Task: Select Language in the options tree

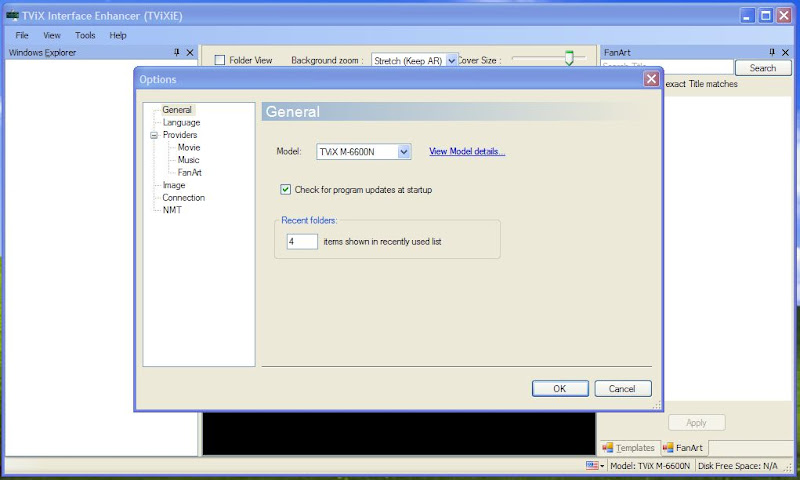Action: 181,122
